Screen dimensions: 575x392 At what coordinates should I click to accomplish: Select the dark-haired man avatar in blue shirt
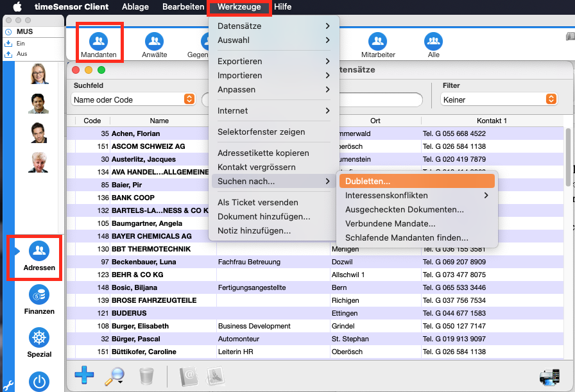pyautogui.click(x=39, y=103)
